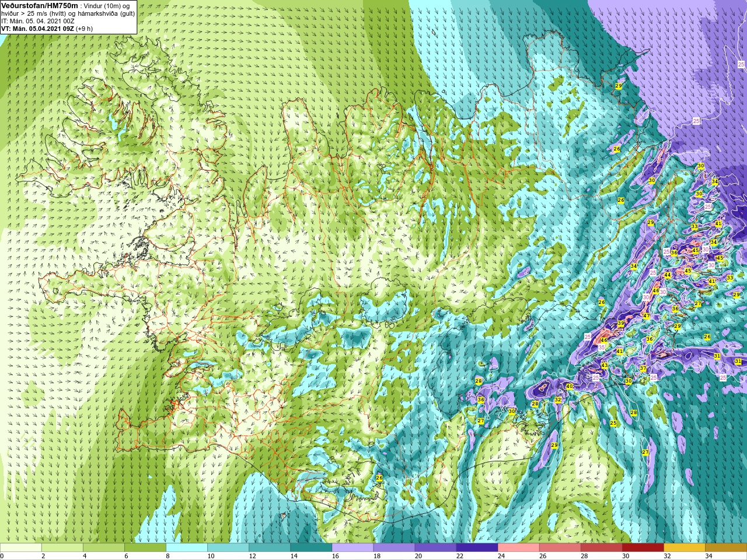Viewport: 747px width, 560px height.
Task: Click the 'VT: Mán. 05.04.2021 09Z (+9 h)' line
Action: coord(47,29)
